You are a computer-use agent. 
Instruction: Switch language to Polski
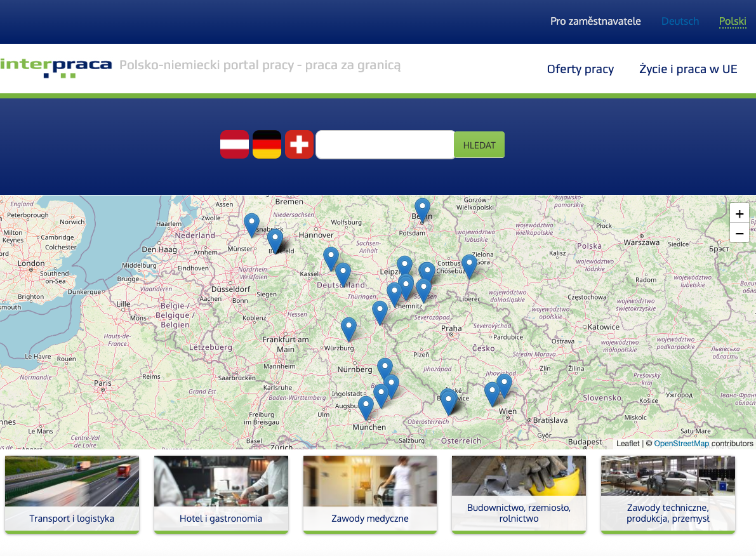click(733, 21)
